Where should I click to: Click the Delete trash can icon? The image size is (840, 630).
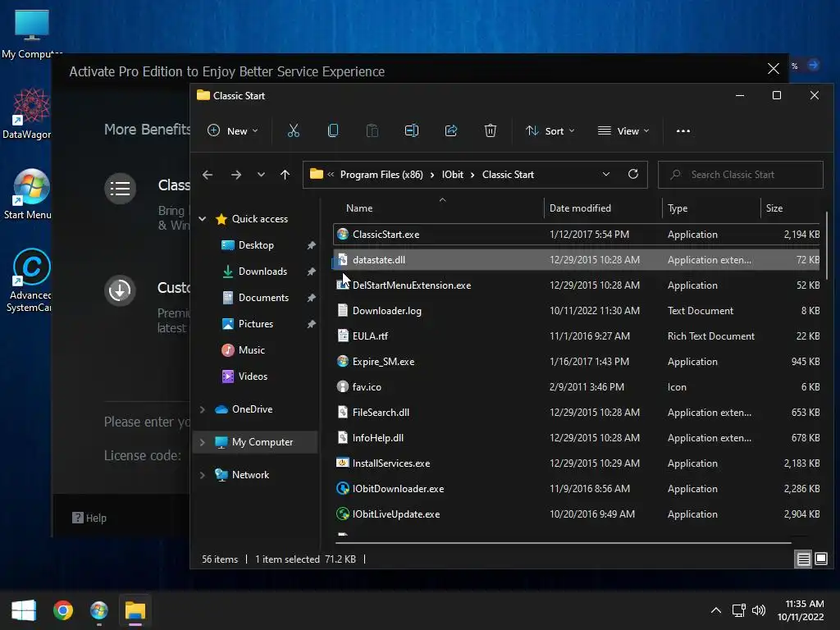click(x=491, y=130)
